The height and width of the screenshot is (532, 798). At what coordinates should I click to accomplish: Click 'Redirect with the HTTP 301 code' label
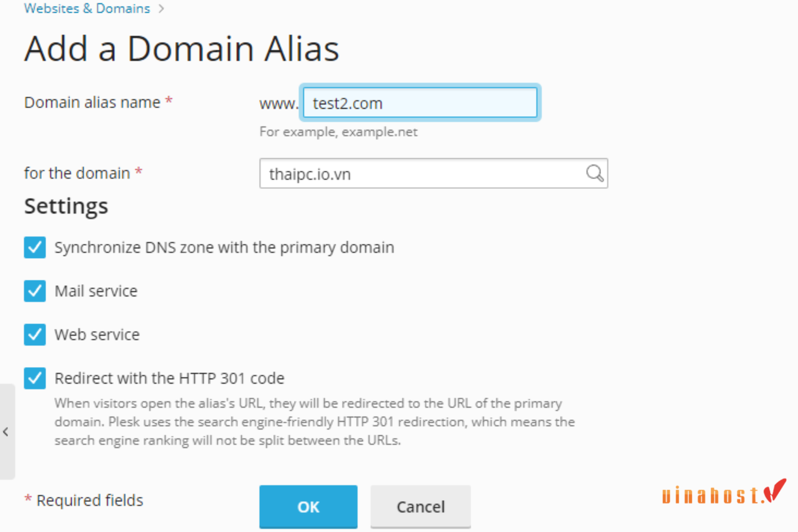point(169,378)
